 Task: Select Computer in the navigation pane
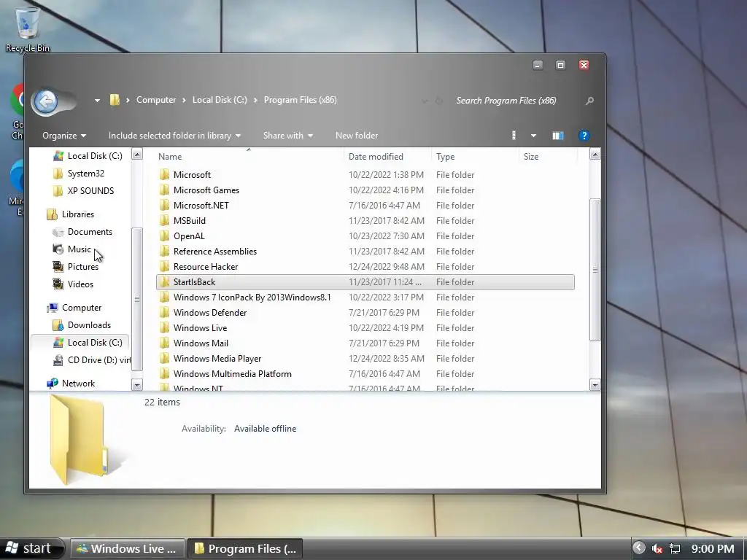(82, 308)
